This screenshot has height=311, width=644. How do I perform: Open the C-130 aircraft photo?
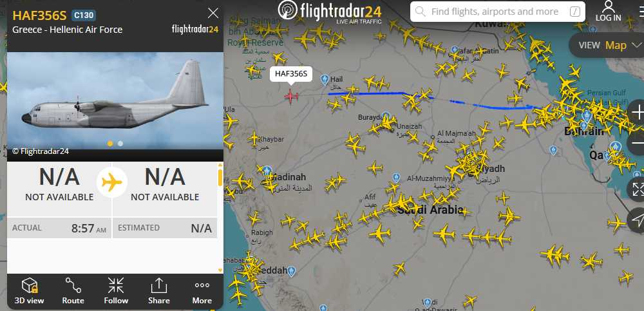pos(115,100)
